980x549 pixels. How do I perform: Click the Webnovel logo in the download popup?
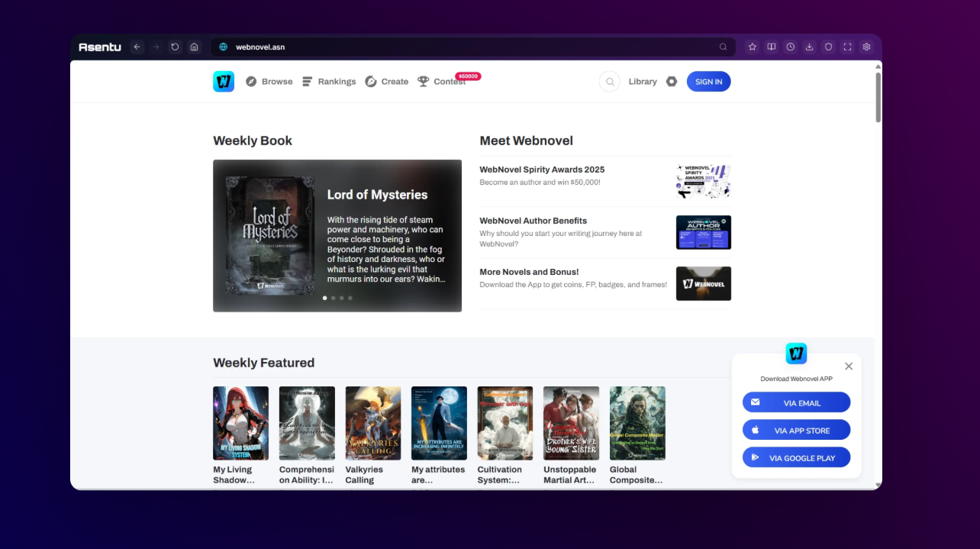pos(796,354)
